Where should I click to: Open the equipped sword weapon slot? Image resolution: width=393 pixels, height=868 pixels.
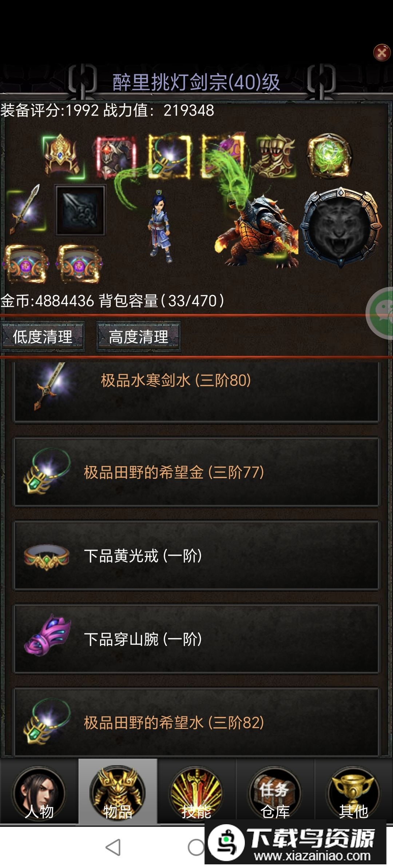click(x=26, y=209)
